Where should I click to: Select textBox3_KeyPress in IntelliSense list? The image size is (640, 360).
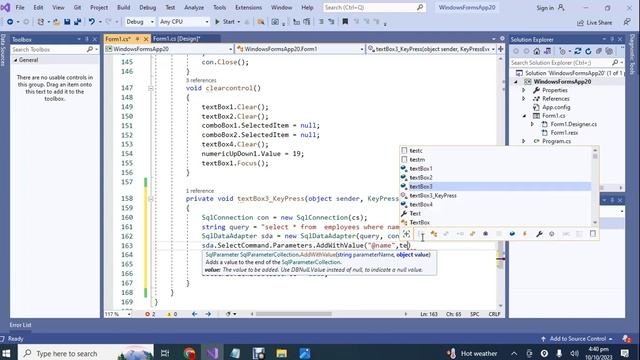(x=433, y=196)
